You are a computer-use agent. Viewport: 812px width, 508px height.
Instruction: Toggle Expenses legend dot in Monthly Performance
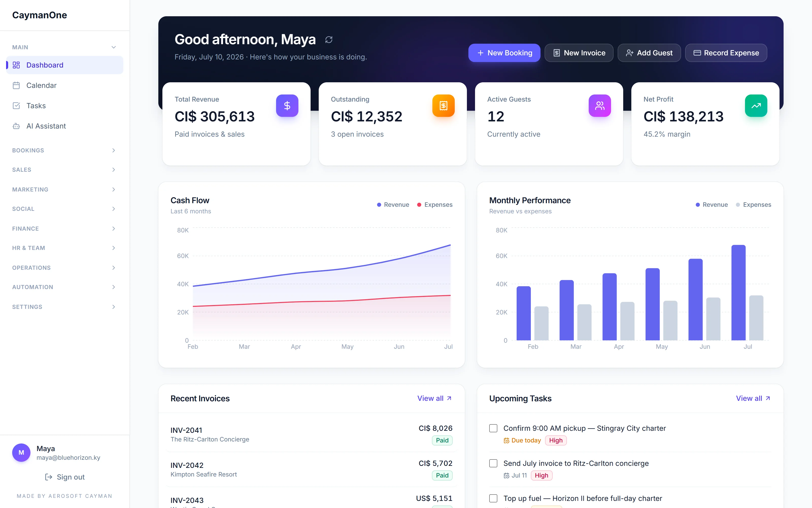tap(738, 205)
